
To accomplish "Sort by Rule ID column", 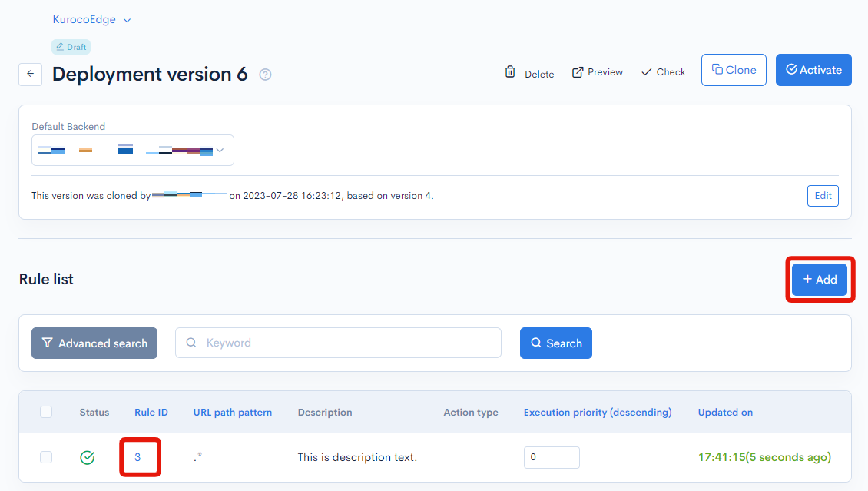I will coord(151,413).
